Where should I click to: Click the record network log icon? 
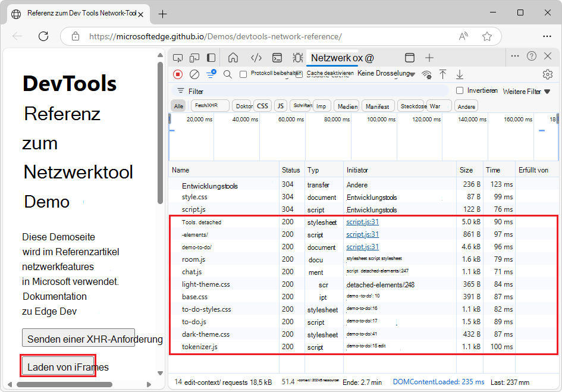(x=178, y=74)
